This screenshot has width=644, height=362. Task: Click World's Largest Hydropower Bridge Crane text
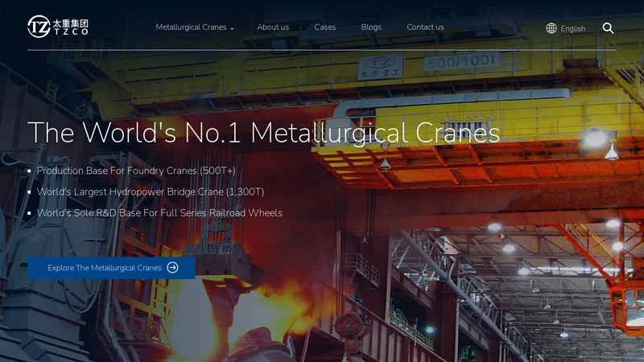click(x=151, y=191)
